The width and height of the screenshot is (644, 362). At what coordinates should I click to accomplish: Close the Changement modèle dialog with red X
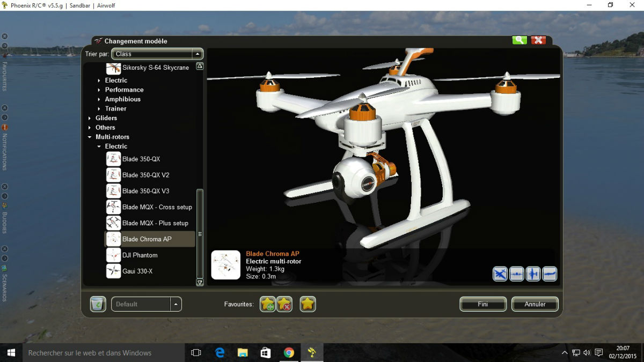[538, 40]
